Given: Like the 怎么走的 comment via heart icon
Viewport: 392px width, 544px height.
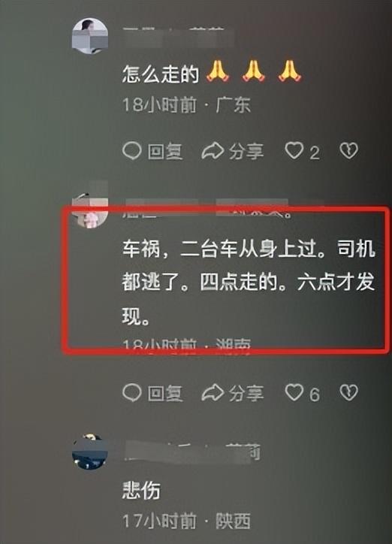Looking at the screenshot, I should coord(294,151).
